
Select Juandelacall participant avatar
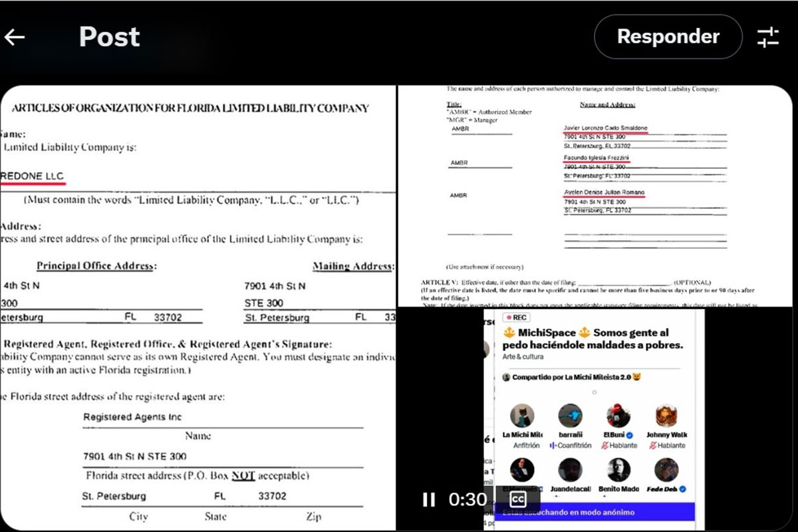coord(570,470)
